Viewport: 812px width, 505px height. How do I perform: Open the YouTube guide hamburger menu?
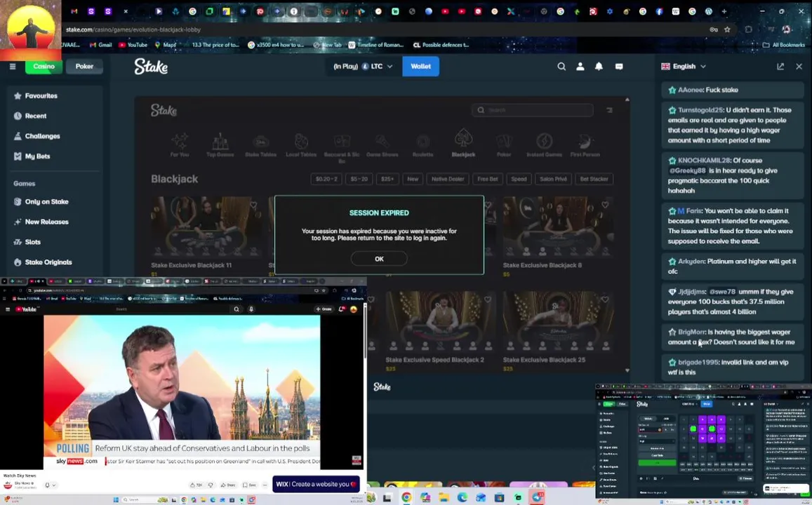7,309
